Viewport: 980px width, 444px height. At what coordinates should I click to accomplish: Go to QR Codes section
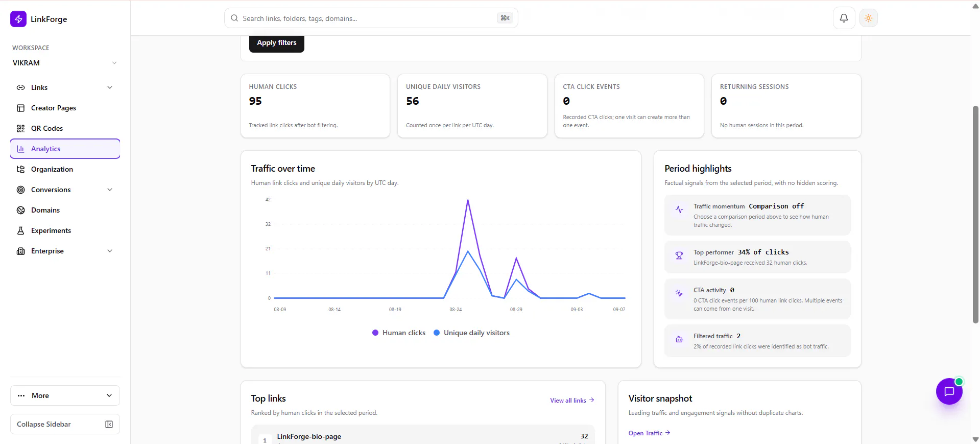65,128
